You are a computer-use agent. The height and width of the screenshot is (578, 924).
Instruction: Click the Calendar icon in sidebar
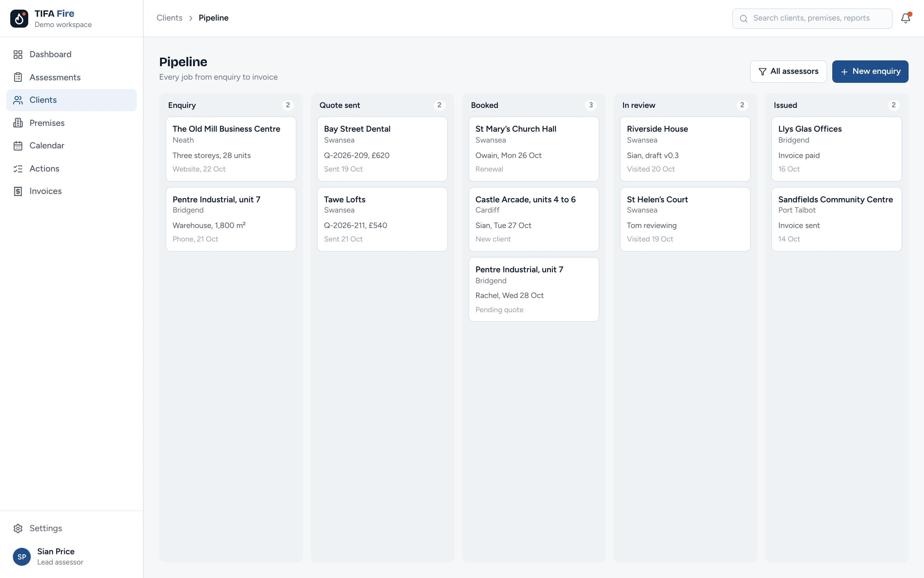[x=18, y=146]
